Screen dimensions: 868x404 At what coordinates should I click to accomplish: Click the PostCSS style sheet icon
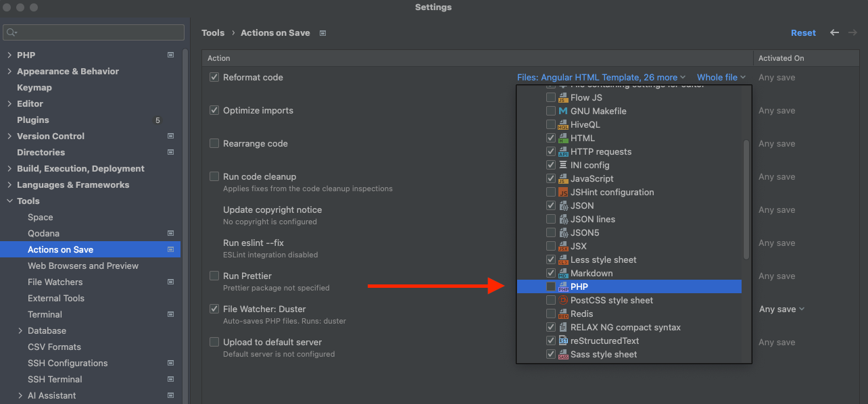(563, 301)
